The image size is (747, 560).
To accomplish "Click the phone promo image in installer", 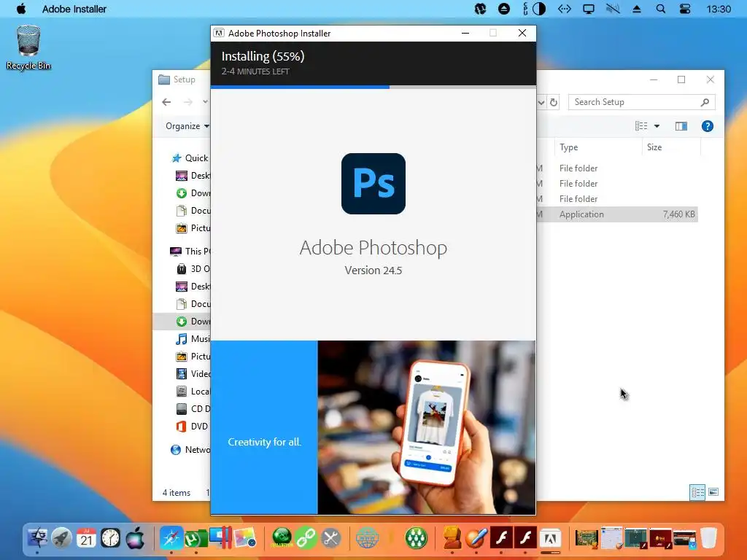I will (x=426, y=427).
